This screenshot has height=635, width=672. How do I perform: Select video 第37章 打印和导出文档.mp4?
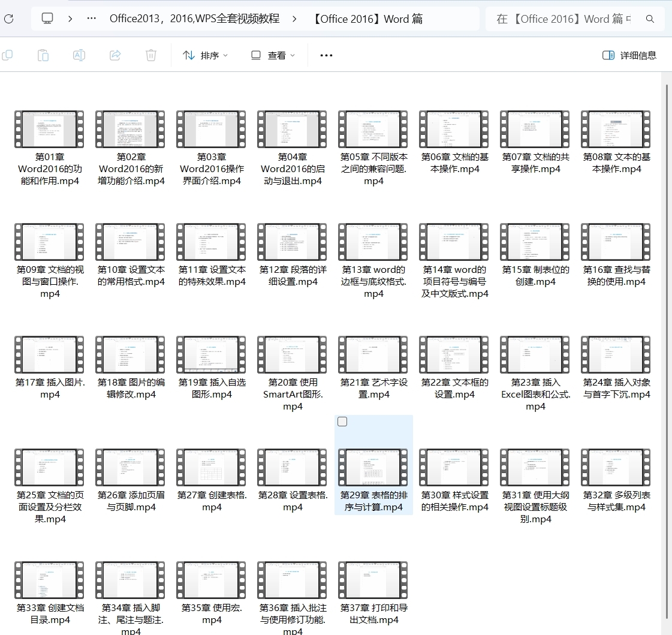[x=373, y=593]
